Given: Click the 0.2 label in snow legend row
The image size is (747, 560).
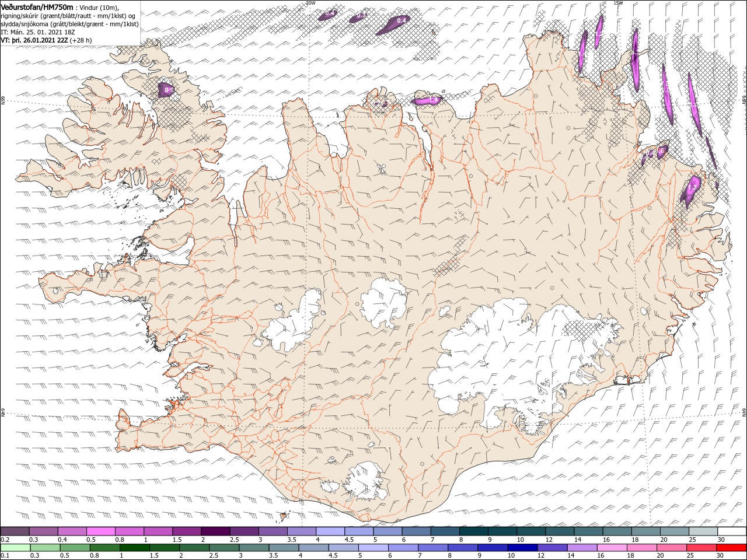Looking at the screenshot, I should click(4, 539).
